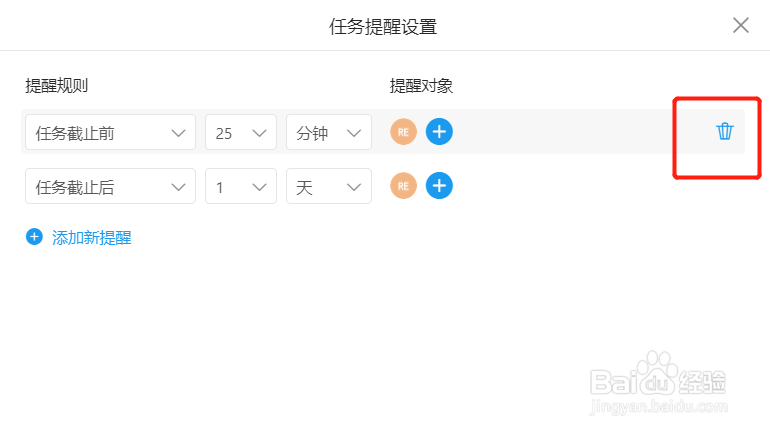Expand the chevron arrow next to 分钟
This screenshot has height=433, width=770.
pyautogui.click(x=354, y=133)
